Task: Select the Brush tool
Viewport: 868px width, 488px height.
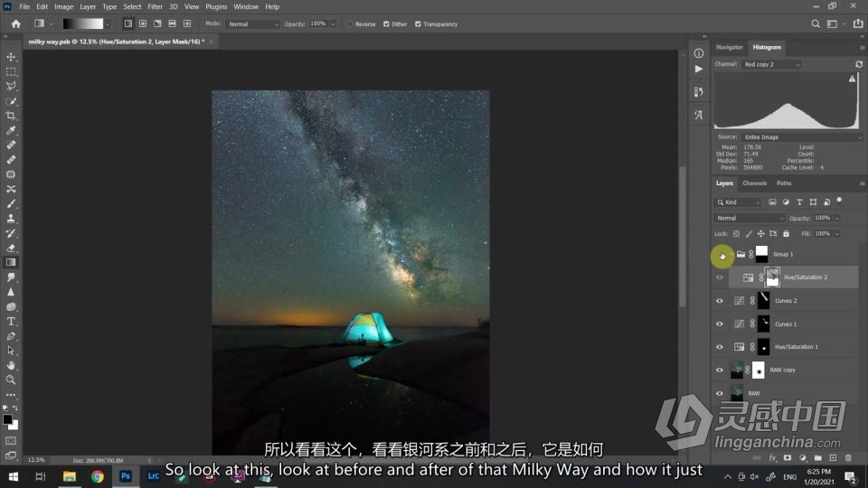Action: coord(11,203)
